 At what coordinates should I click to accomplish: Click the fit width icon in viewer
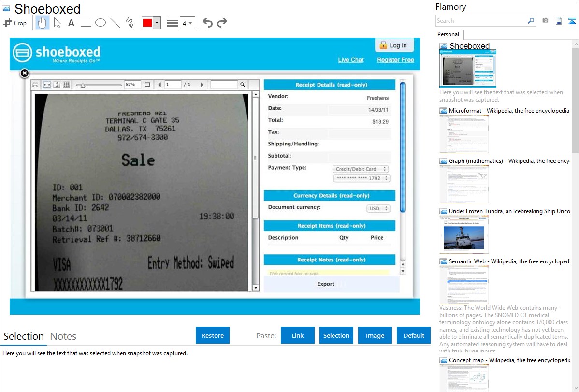[x=47, y=85]
